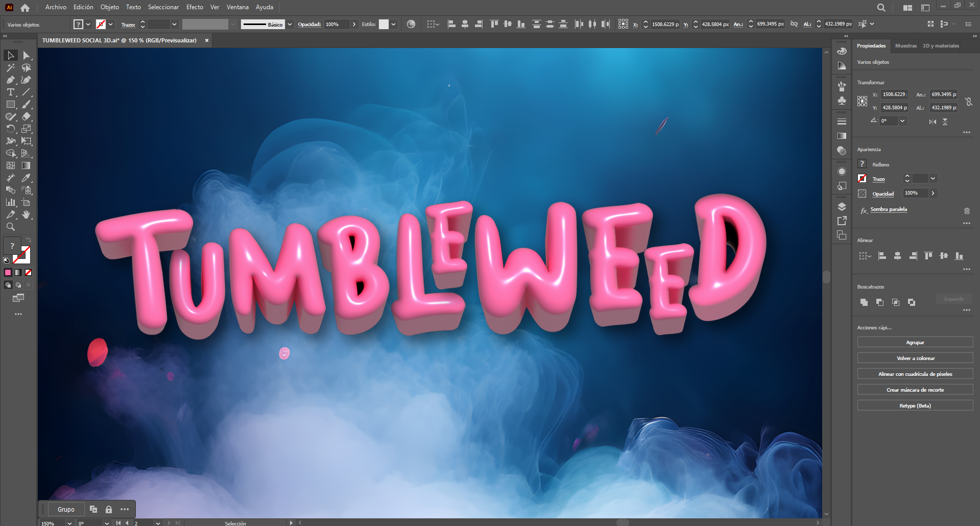
Task: Select the Line Segment tool
Action: [27, 92]
